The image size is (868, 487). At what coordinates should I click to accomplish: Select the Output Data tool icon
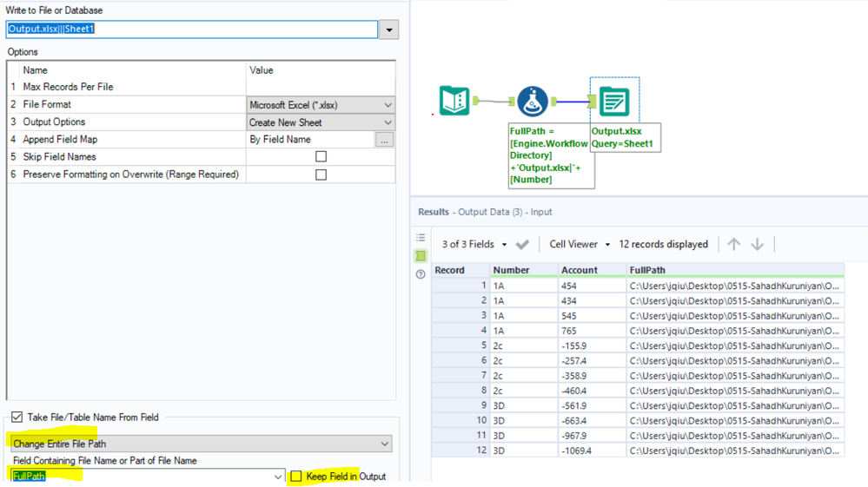pyautogui.click(x=614, y=102)
